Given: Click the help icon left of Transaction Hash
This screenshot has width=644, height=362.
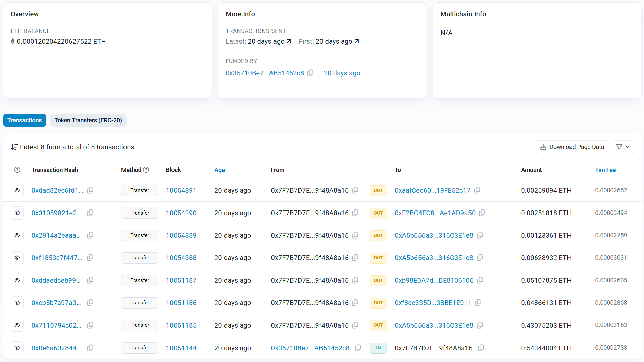Looking at the screenshot, I should click(17, 170).
